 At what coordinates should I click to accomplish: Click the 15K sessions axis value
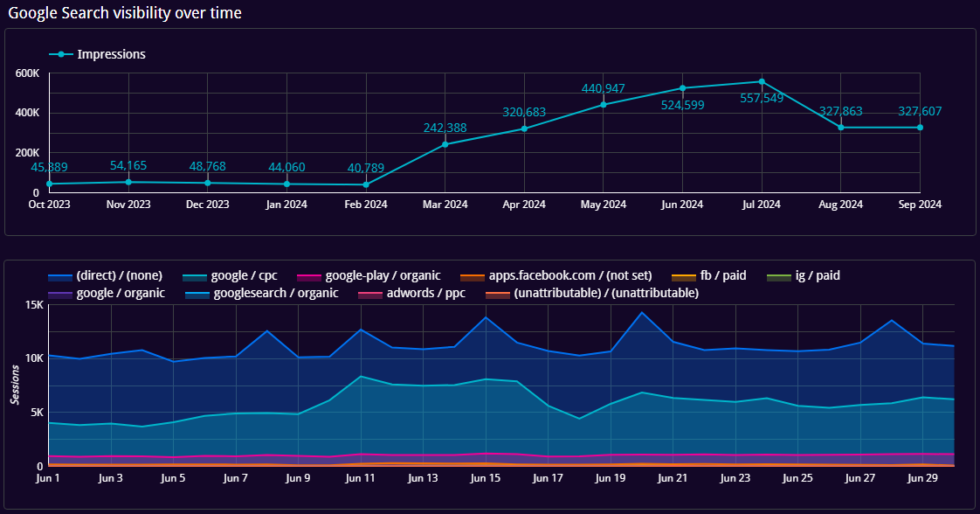(x=34, y=305)
